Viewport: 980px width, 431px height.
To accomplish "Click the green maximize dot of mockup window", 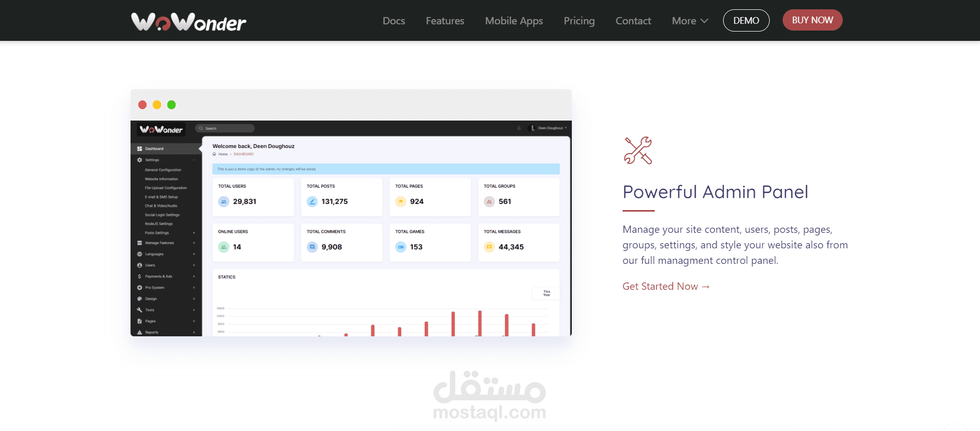I will [171, 105].
